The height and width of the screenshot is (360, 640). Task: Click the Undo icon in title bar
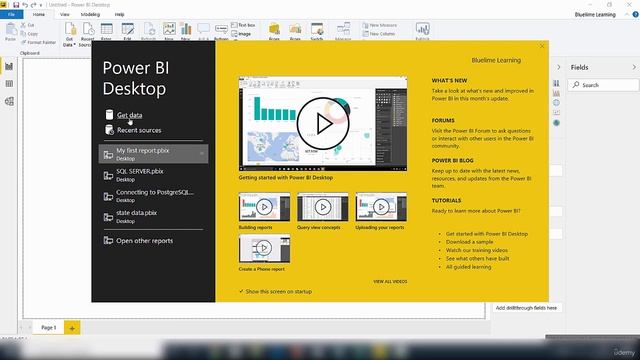[25, 5]
